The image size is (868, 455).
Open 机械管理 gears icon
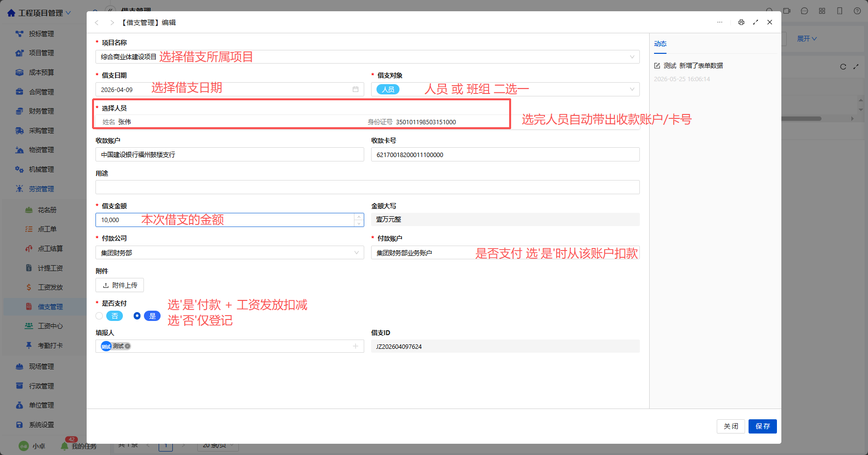20,169
